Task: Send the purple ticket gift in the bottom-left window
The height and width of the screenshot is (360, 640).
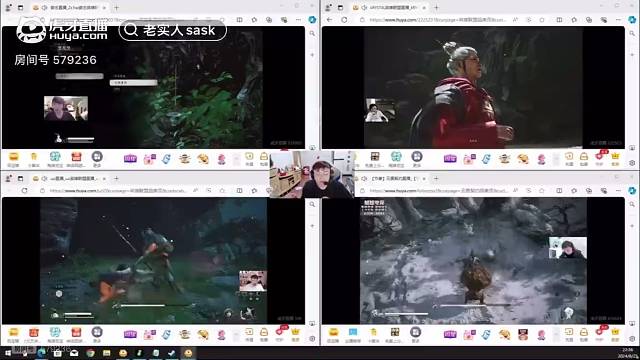Action: pos(130,334)
